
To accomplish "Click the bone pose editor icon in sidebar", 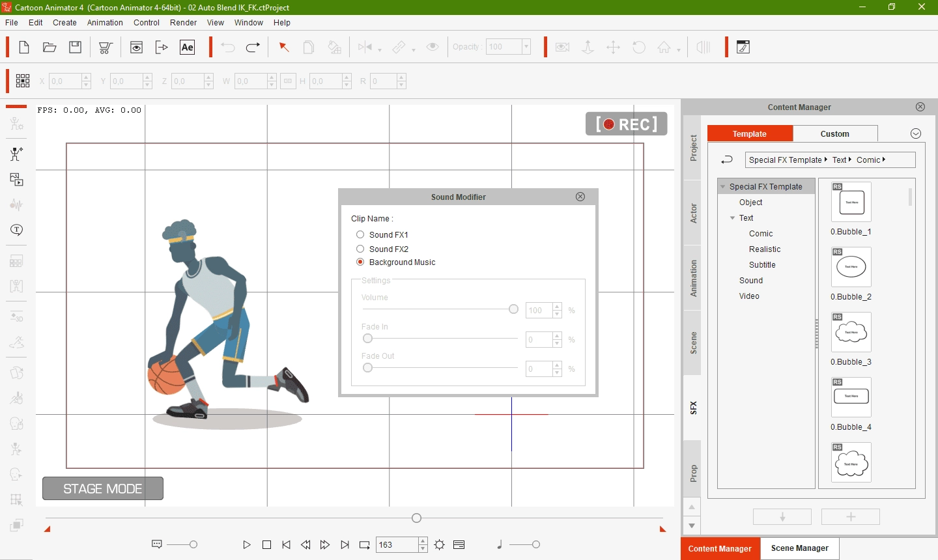I will [x=16, y=154].
